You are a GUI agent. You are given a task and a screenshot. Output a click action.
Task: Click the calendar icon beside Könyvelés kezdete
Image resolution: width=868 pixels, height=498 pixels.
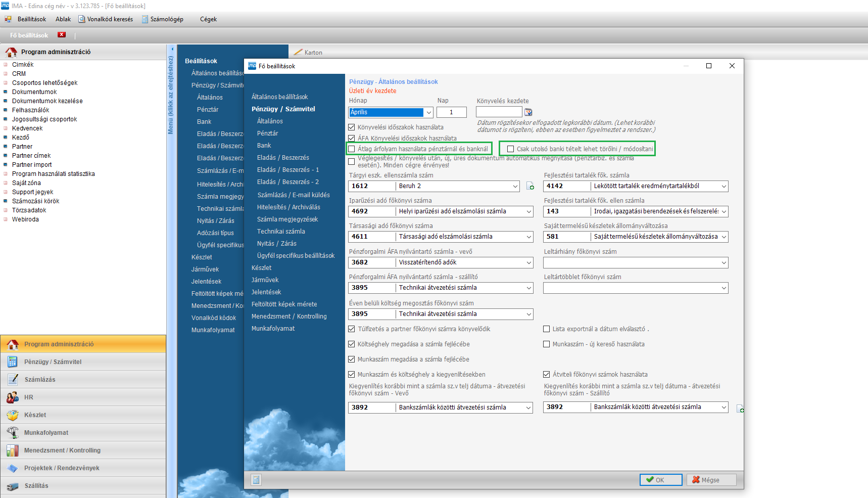(x=528, y=112)
